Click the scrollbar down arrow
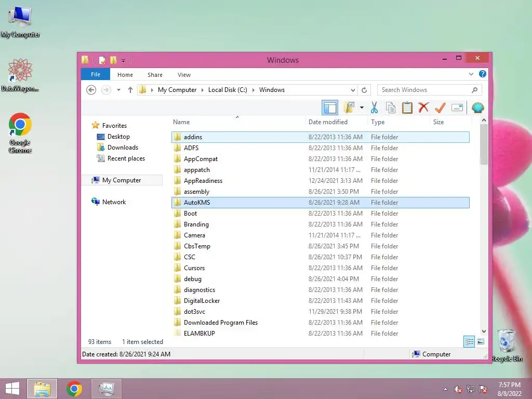 (x=484, y=331)
